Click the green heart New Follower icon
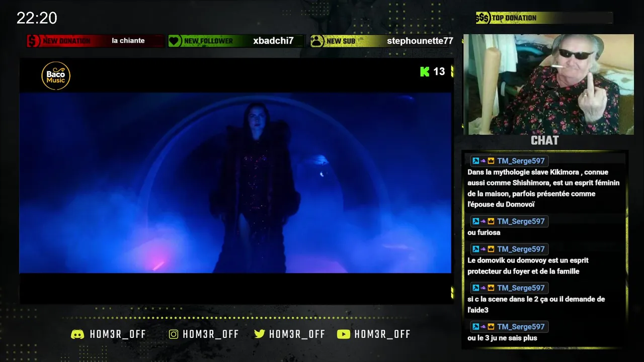The image size is (644, 362). coord(175,41)
